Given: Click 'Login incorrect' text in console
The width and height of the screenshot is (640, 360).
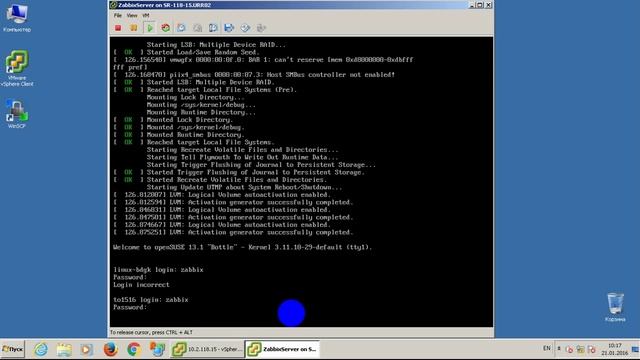Looking at the screenshot, I should 141,285.
